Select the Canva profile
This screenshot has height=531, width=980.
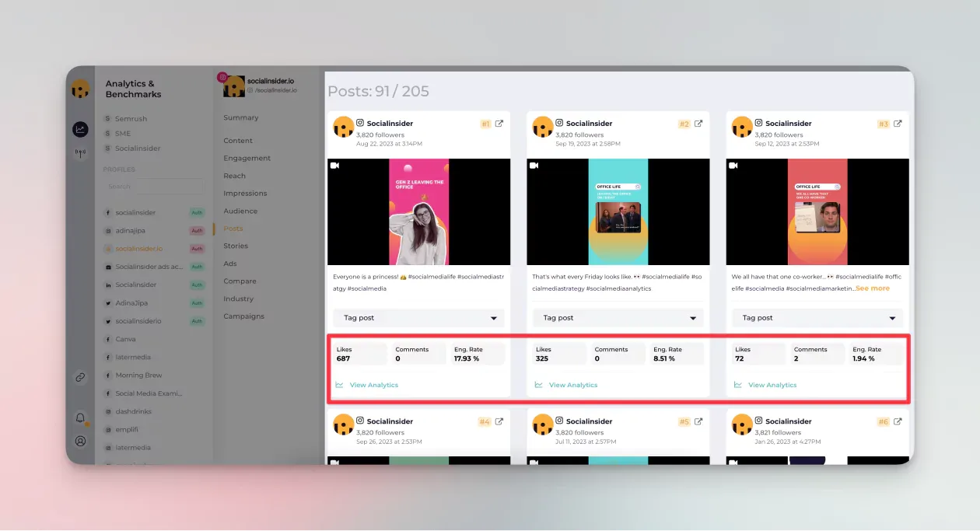(125, 339)
